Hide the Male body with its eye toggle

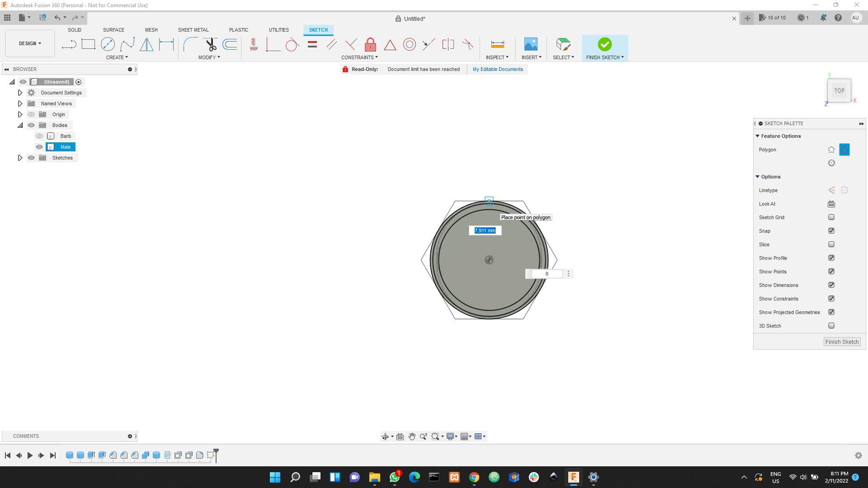tap(39, 146)
